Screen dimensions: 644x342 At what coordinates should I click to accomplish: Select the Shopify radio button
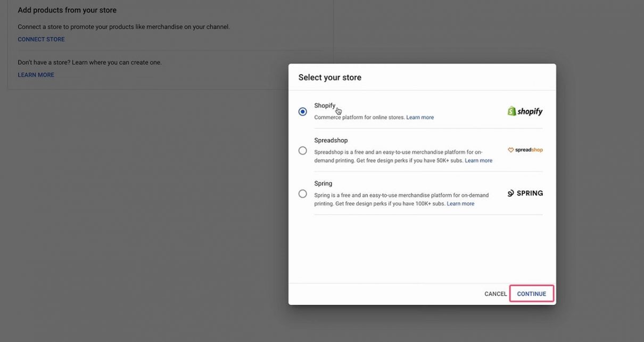click(x=303, y=111)
